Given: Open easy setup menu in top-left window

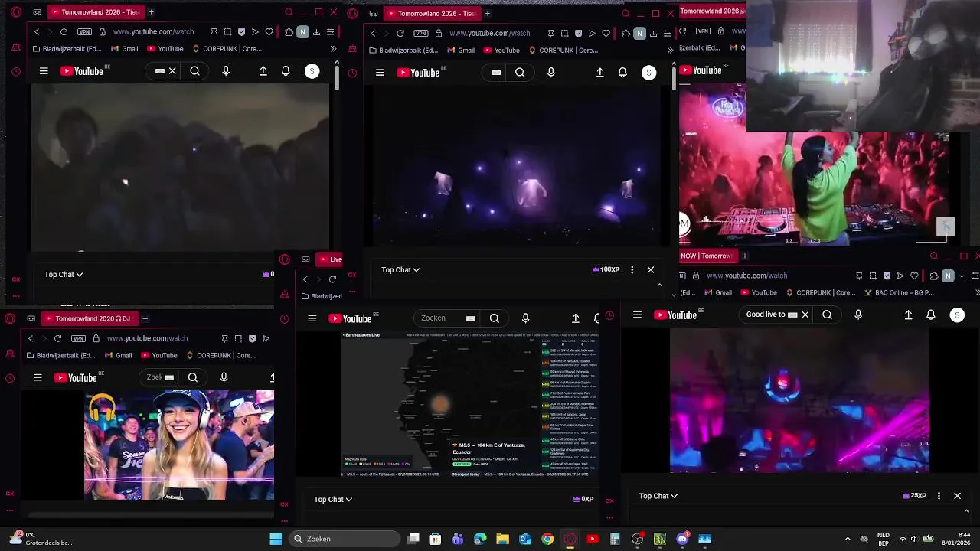Looking at the screenshot, I should coord(330,32).
